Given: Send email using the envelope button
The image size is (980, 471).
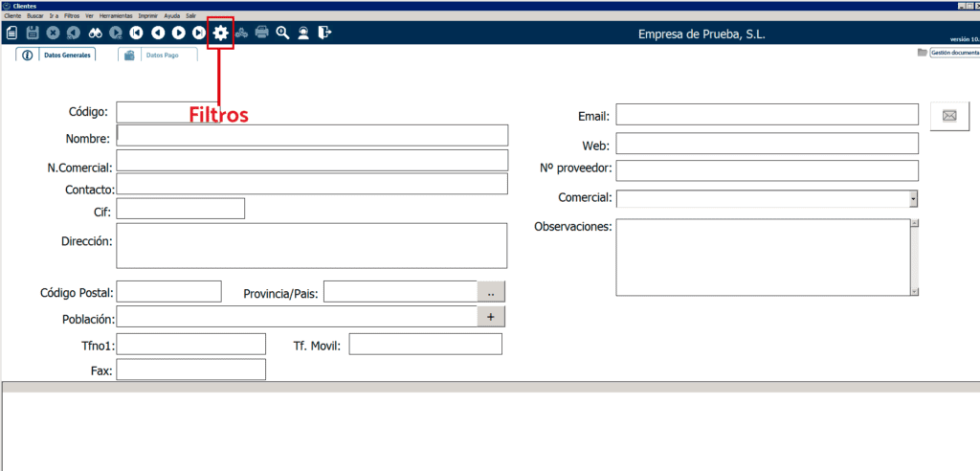Looking at the screenshot, I should click(949, 116).
